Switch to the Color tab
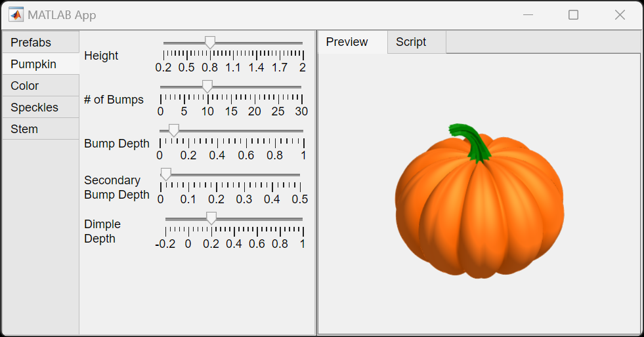The image size is (644, 337). point(25,86)
